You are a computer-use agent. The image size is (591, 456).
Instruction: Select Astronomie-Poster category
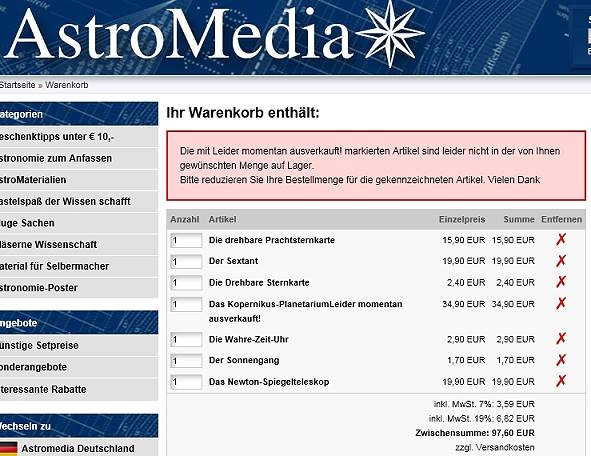click(79, 288)
